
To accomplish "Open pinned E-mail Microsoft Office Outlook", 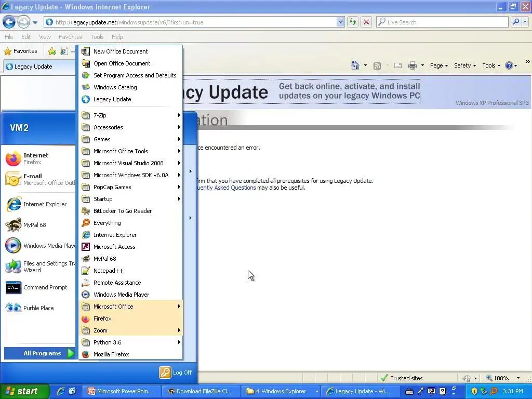I will [x=39, y=179].
